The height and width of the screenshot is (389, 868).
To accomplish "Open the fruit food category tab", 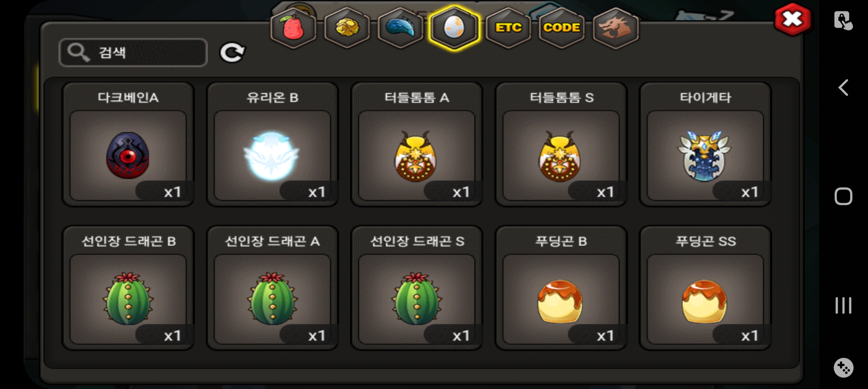I will coord(293,28).
